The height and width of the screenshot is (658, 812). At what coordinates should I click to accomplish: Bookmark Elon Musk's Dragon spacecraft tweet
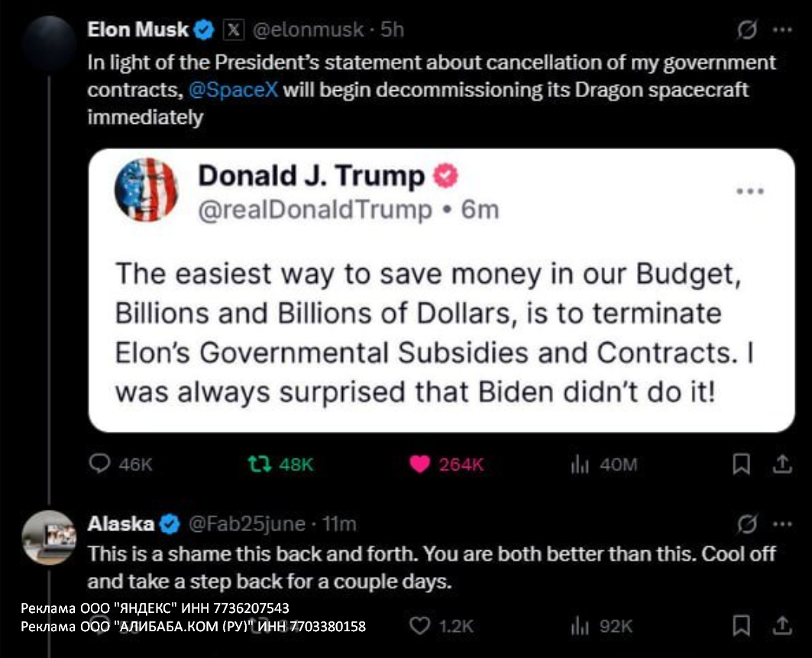740,465
